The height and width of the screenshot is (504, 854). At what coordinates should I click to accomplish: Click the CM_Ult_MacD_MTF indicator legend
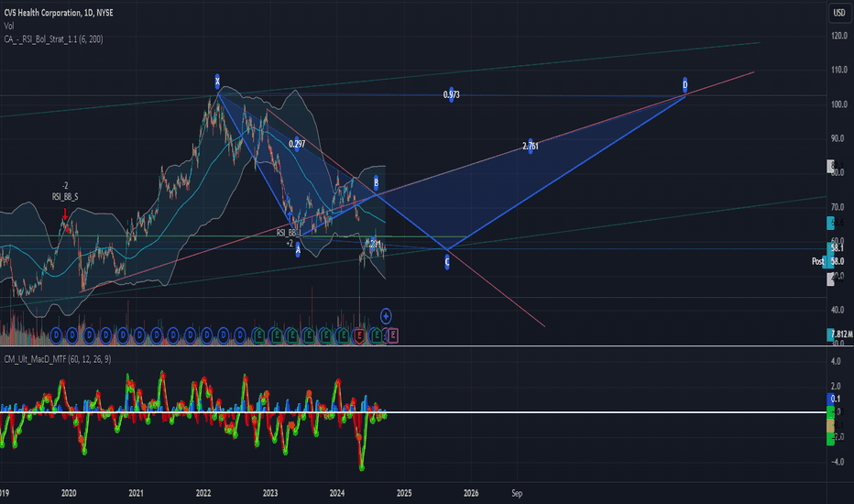(57, 359)
